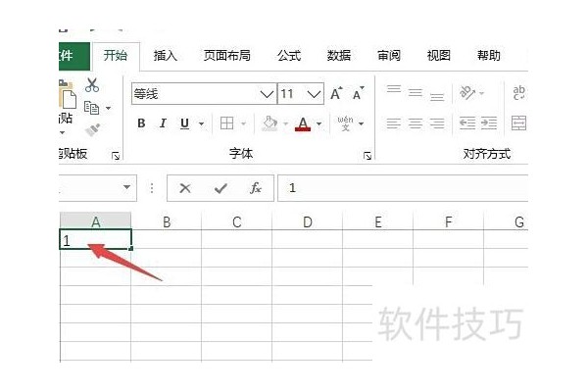The height and width of the screenshot is (392, 588).
Task: Click the Wrap Text icon
Action: [x=519, y=93]
